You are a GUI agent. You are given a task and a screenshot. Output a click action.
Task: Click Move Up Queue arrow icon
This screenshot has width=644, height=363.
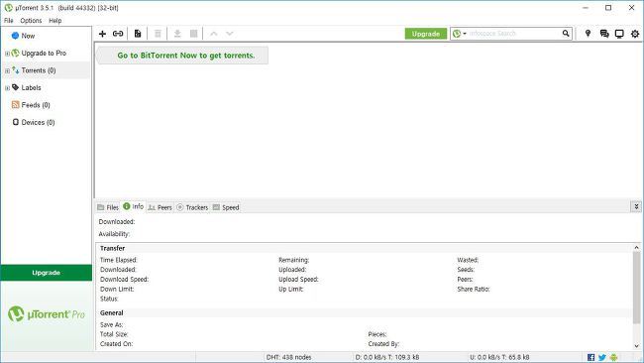[214, 34]
